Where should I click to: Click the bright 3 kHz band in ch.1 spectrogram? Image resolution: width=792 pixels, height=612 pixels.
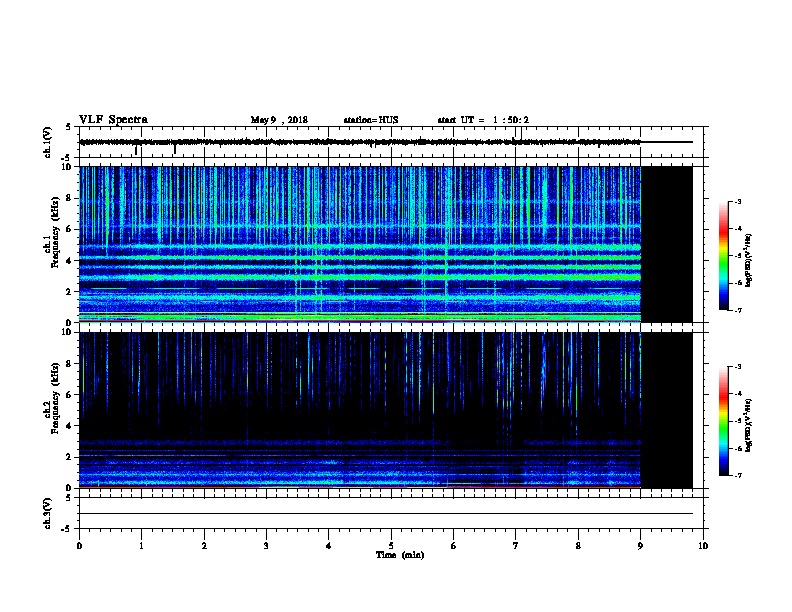pos(360,277)
